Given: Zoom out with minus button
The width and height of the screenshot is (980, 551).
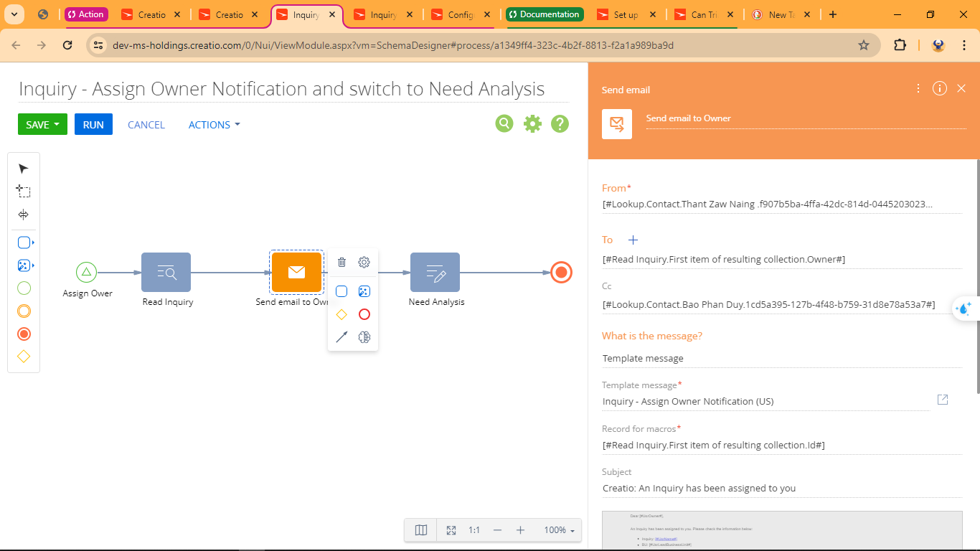Looking at the screenshot, I should pos(497,530).
